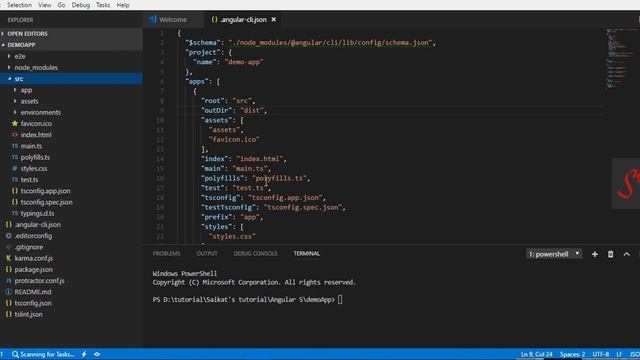Open karma.conf.js file icon
The height and width of the screenshot is (360, 640).
9,258
